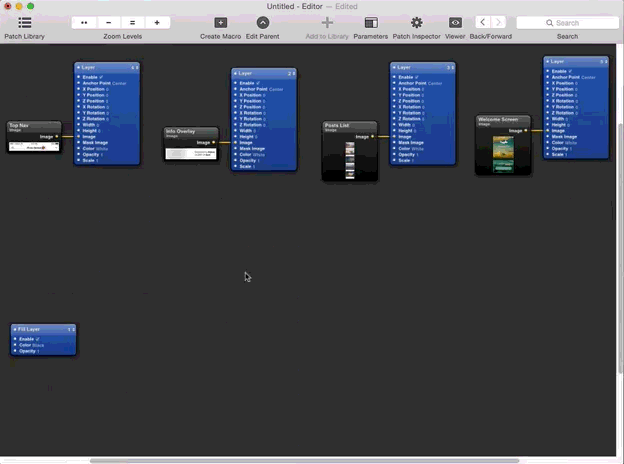Go forward with the right arrow button

498,22
